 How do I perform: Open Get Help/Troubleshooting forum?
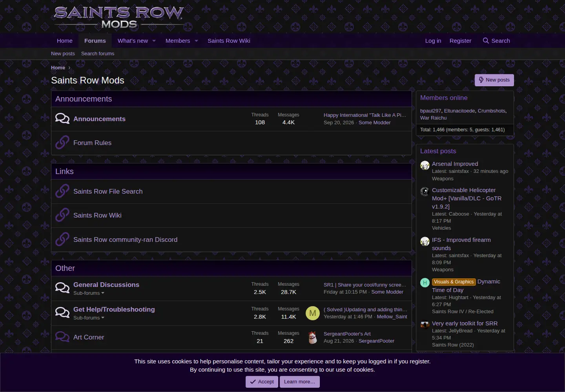(114, 309)
